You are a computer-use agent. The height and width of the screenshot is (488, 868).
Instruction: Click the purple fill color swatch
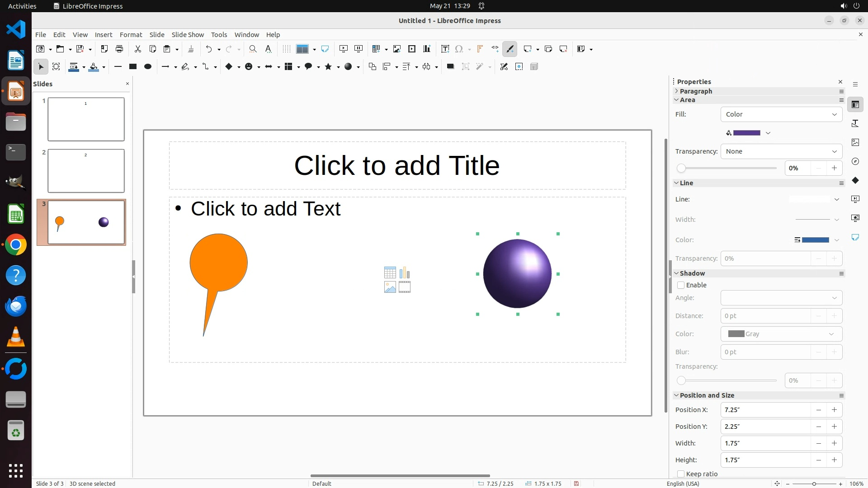746,133
